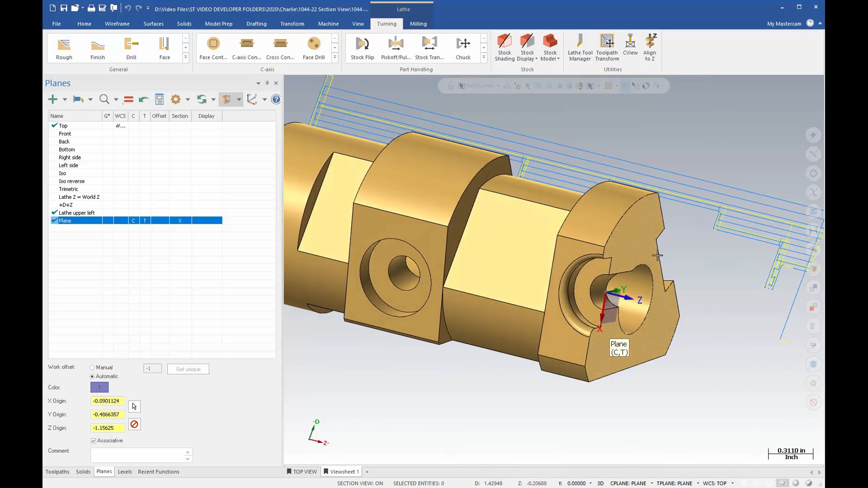Switch to the Milling ribbon tab
868x488 pixels.
pos(418,23)
